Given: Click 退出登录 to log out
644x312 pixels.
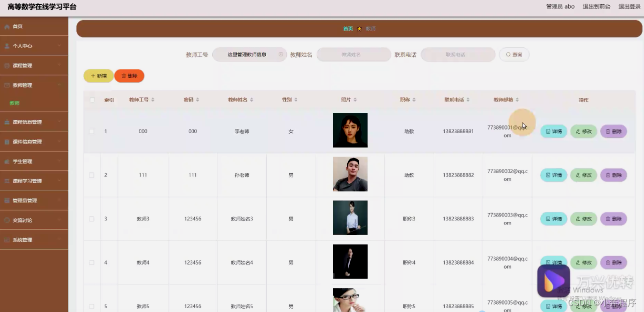Looking at the screenshot, I should click(x=630, y=6).
